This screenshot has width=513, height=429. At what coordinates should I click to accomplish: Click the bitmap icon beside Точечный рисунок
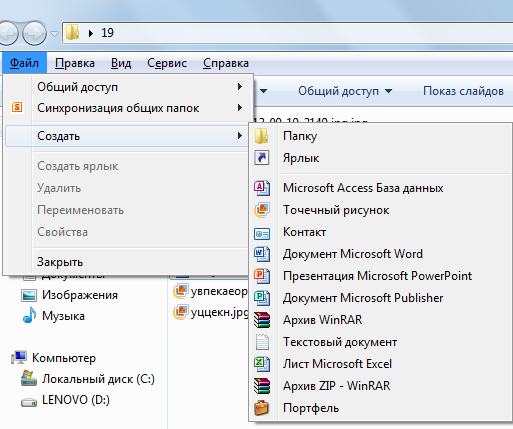pyautogui.click(x=262, y=210)
